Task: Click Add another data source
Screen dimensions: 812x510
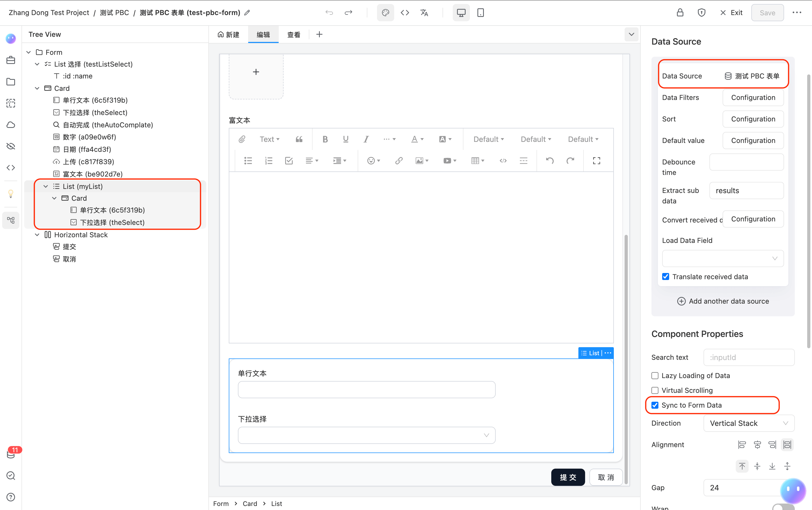Action: click(x=723, y=301)
